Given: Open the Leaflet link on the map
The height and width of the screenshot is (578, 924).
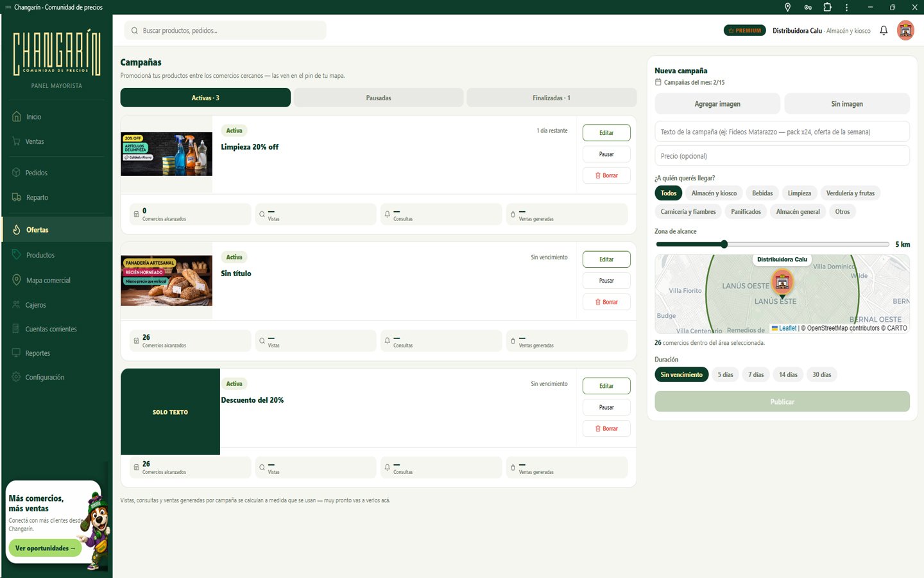Looking at the screenshot, I should (x=787, y=328).
